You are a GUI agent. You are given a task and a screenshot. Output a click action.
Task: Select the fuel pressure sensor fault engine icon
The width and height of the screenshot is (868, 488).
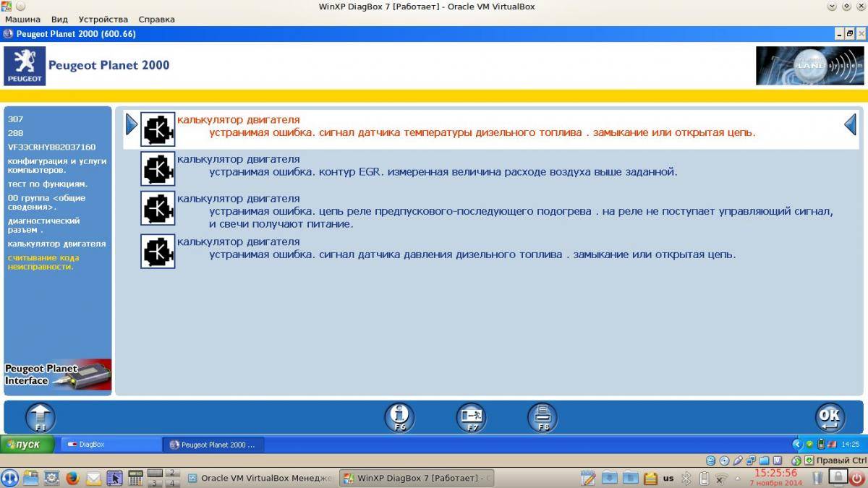click(x=158, y=251)
